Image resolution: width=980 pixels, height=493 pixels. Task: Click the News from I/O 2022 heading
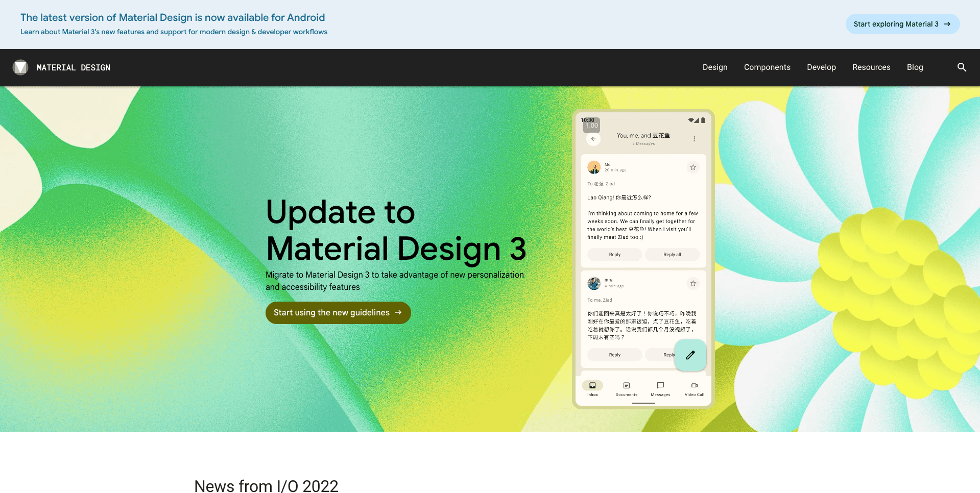(266, 485)
